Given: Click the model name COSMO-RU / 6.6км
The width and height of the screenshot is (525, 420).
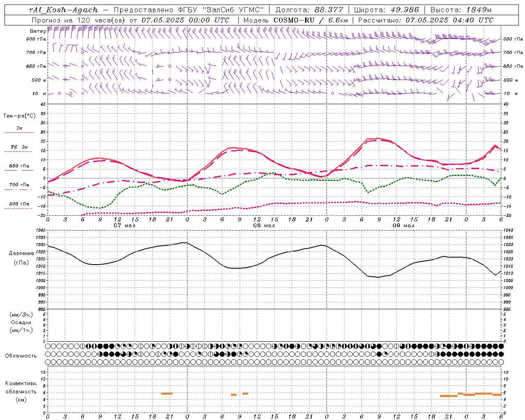Looking at the screenshot, I should (x=310, y=20).
